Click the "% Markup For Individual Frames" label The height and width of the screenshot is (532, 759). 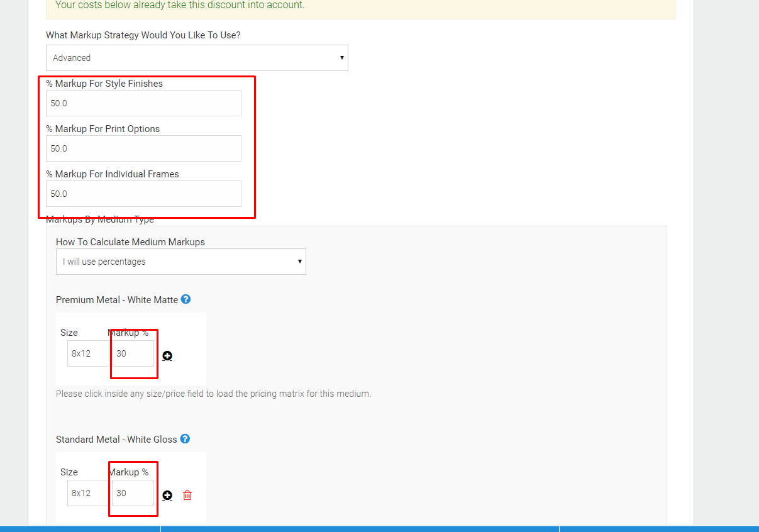(113, 174)
